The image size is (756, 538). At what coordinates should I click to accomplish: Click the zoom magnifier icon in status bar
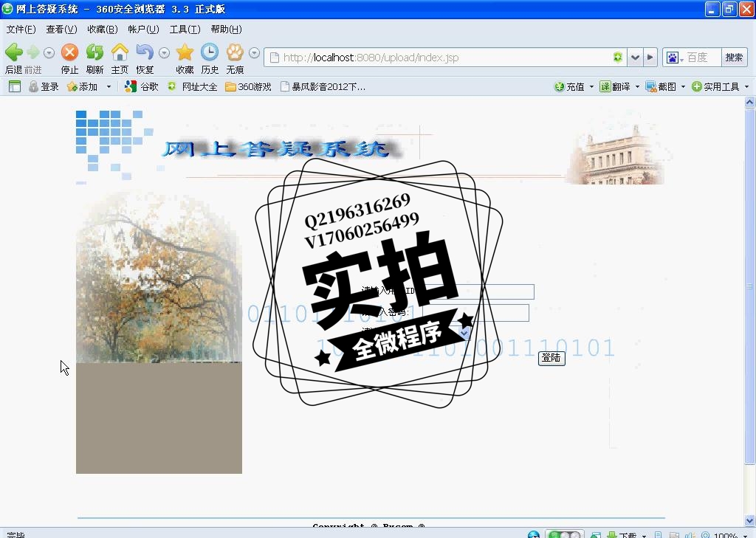[705, 534]
